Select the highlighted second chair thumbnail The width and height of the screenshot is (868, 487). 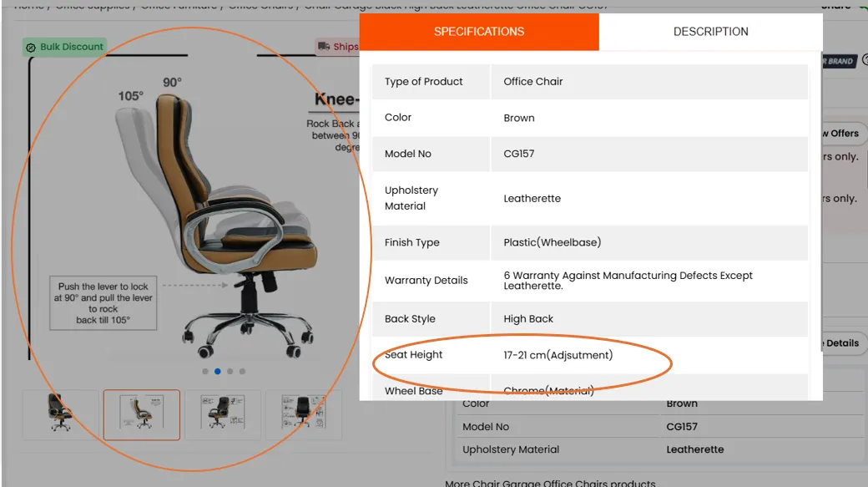pyautogui.click(x=142, y=414)
